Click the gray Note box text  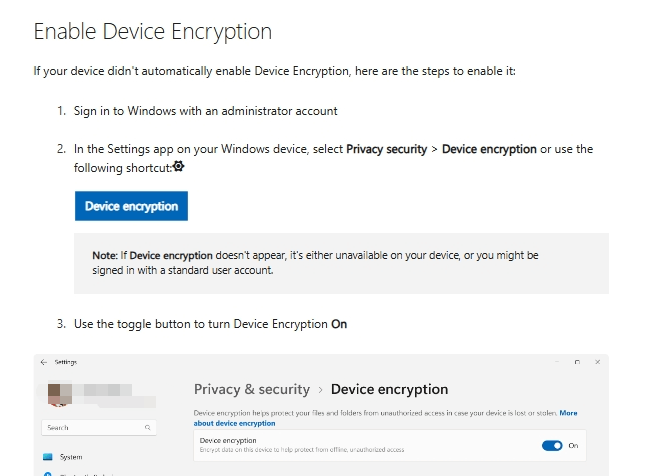point(315,263)
